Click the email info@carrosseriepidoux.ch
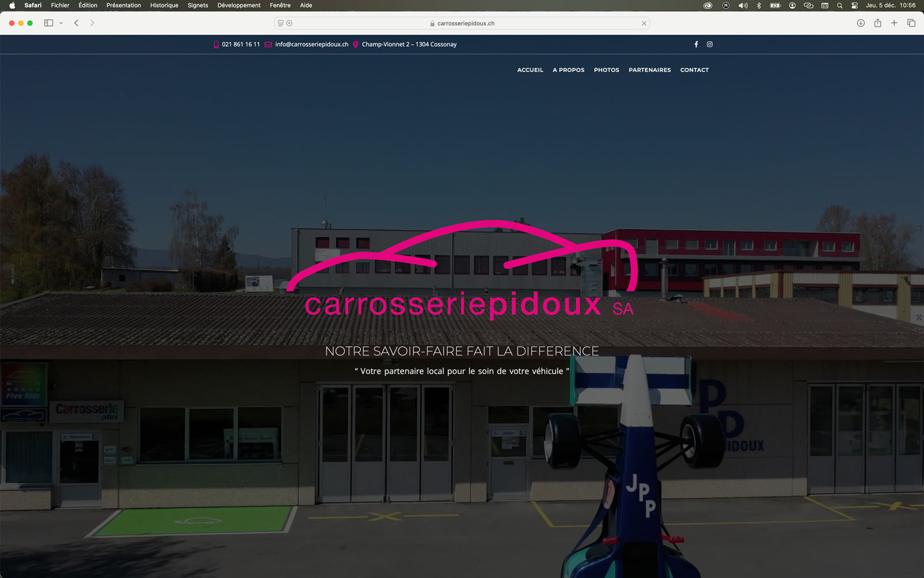 click(x=312, y=45)
